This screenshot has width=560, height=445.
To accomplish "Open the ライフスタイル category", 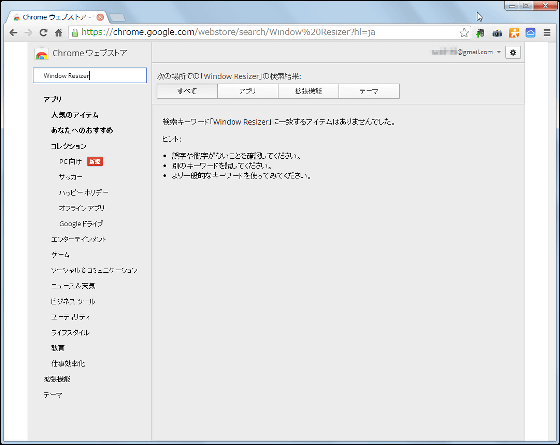I will click(x=70, y=332).
